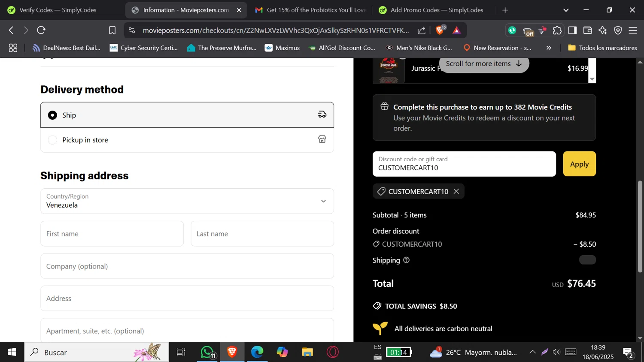This screenshot has width=644, height=362.
Task: Open DealNews bookmark
Action: 67,48
